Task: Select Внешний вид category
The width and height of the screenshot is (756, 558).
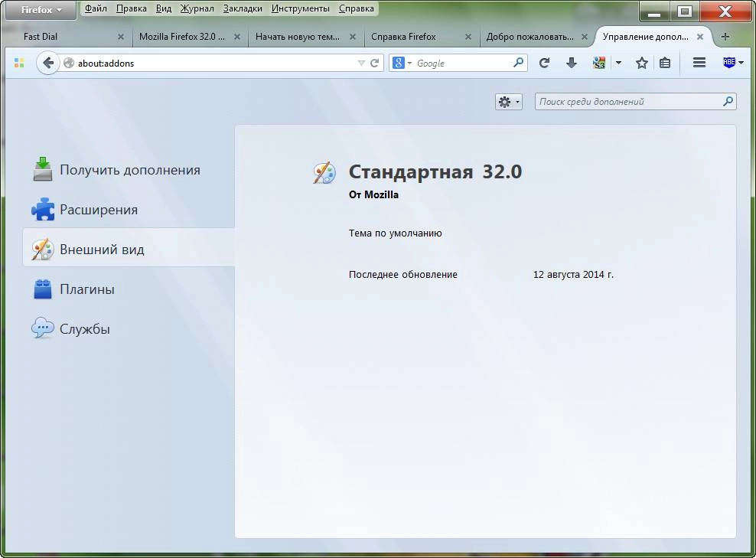Action: click(129, 249)
